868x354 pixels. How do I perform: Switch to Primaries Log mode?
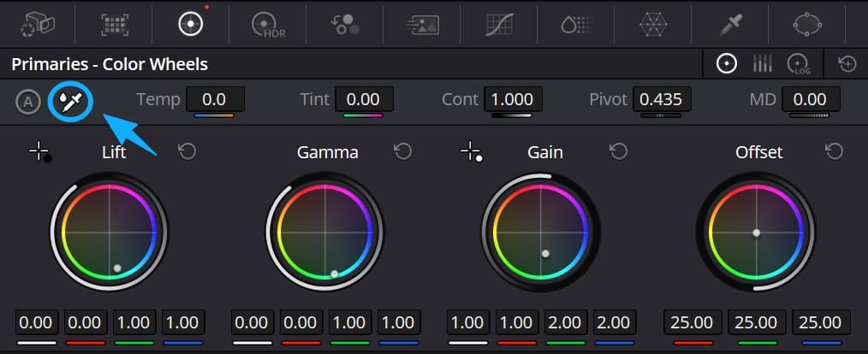pos(798,64)
